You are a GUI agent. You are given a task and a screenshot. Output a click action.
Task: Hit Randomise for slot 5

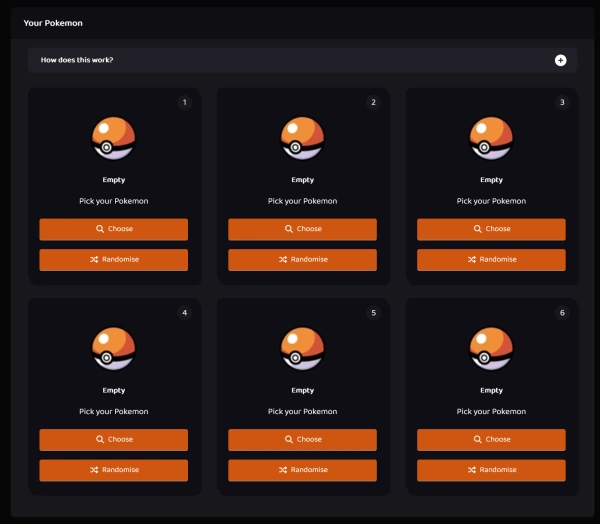[302, 469]
